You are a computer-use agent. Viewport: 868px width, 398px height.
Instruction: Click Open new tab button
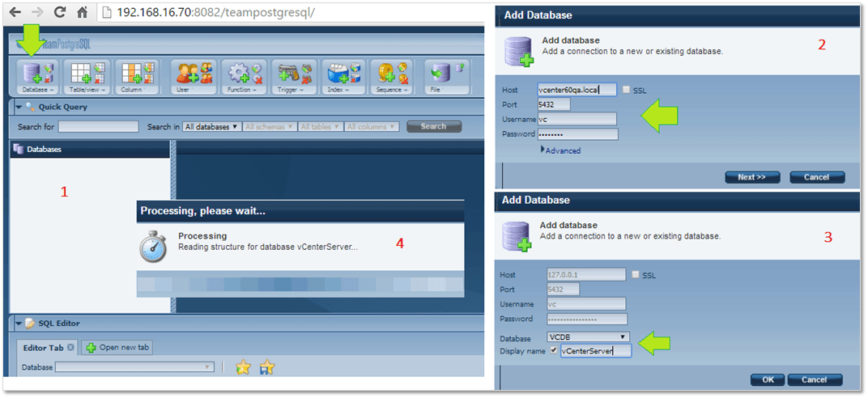click(x=118, y=348)
